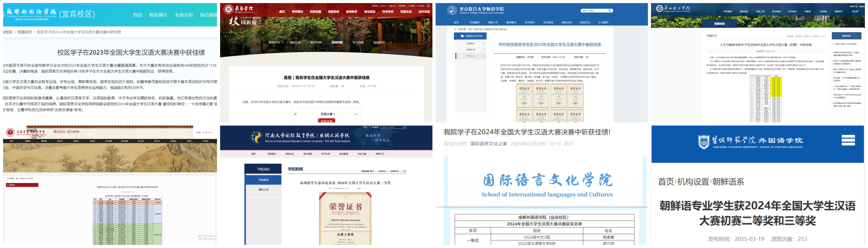Open the first 荣誉证书 certificate thumbnail
Screen dimensions: 868x248
click(524, 96)
